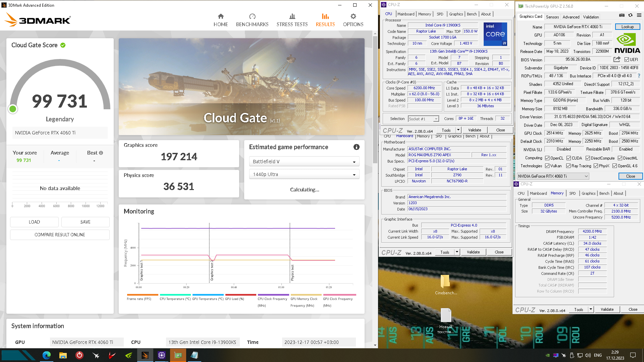This screenshot has height=362, width=644.
Task: Click the GPU name field in GPU-Z
Action: tap(578, 27)
